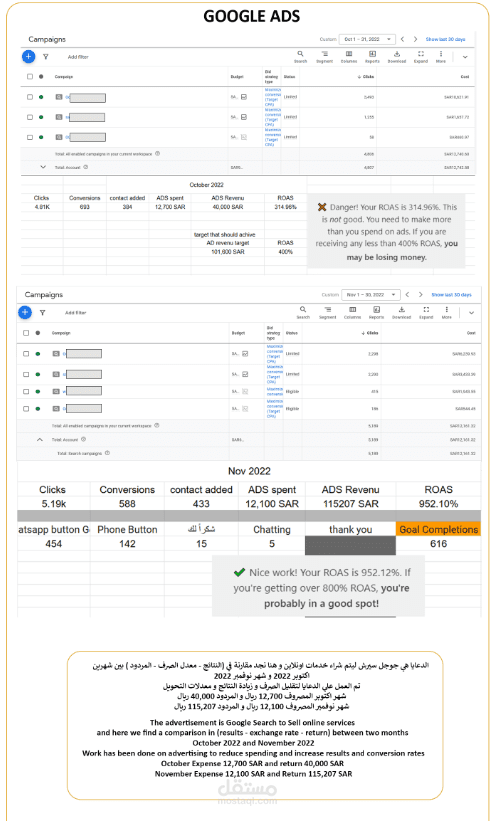Open the More menu in November campaigns toolbar

click(x=446, y=312)
